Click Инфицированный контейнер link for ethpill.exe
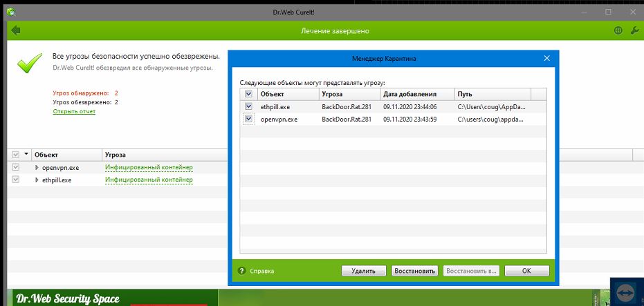 click(149, 180)
